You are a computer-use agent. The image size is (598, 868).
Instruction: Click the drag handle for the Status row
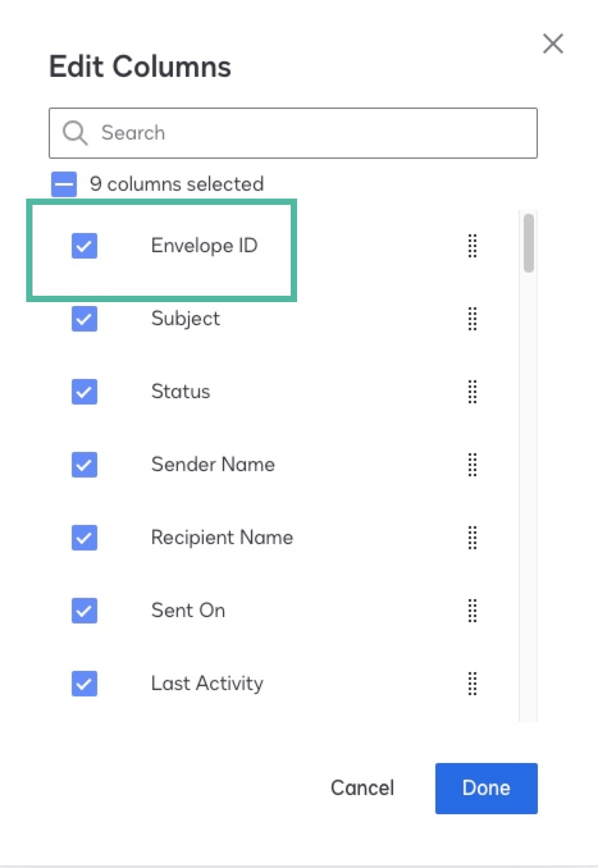(x=472, y=392)
